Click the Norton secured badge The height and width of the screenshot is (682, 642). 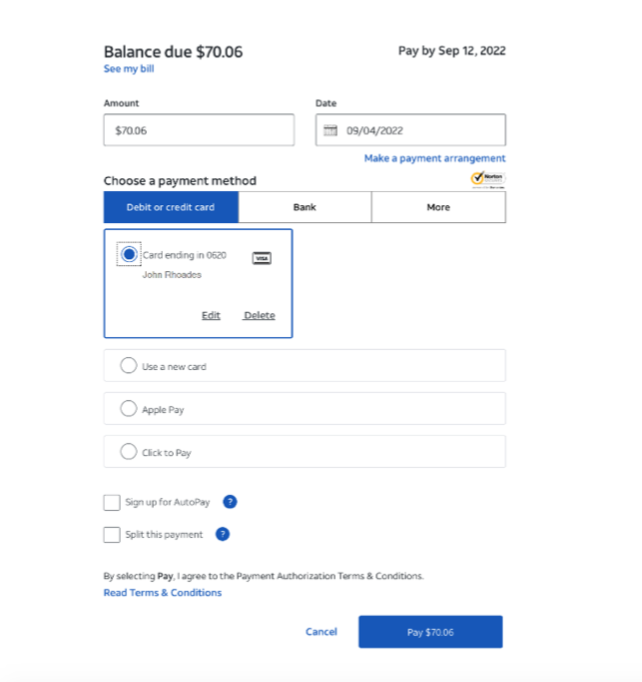click(x=488, y=179)
